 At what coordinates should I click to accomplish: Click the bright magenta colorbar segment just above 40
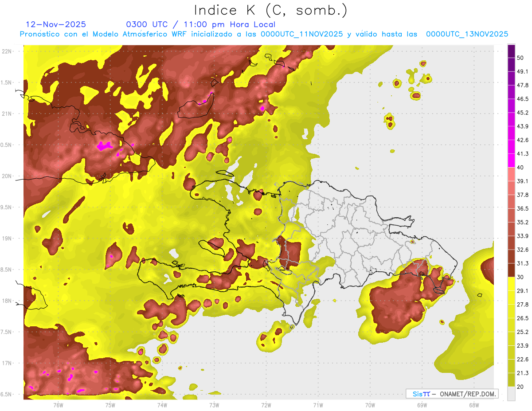point(512,160)
